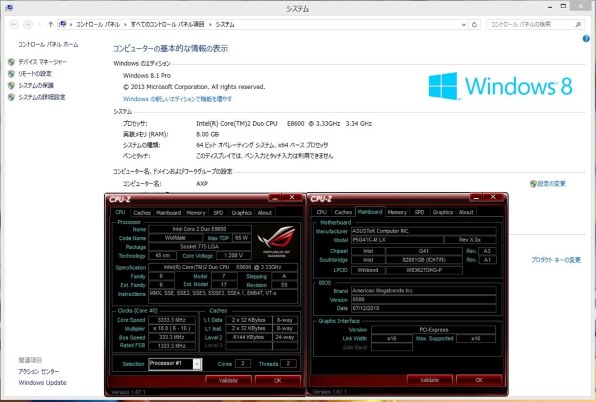Maximize the System window
Image resolution: width=596 pixels, height=402 pixels.
tap(564, 6)
